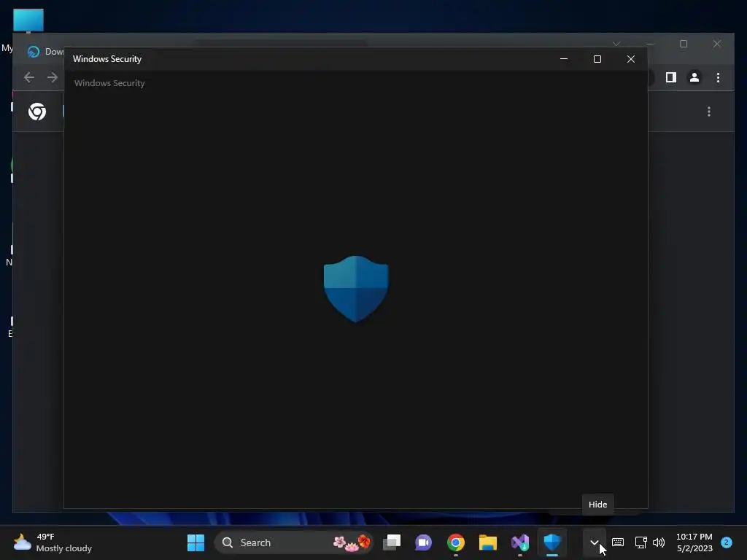Screen dimensions: 747x560
Task: Toggle Chrome side panel icon
Action: pyautogui.click(x=671, y=77)
